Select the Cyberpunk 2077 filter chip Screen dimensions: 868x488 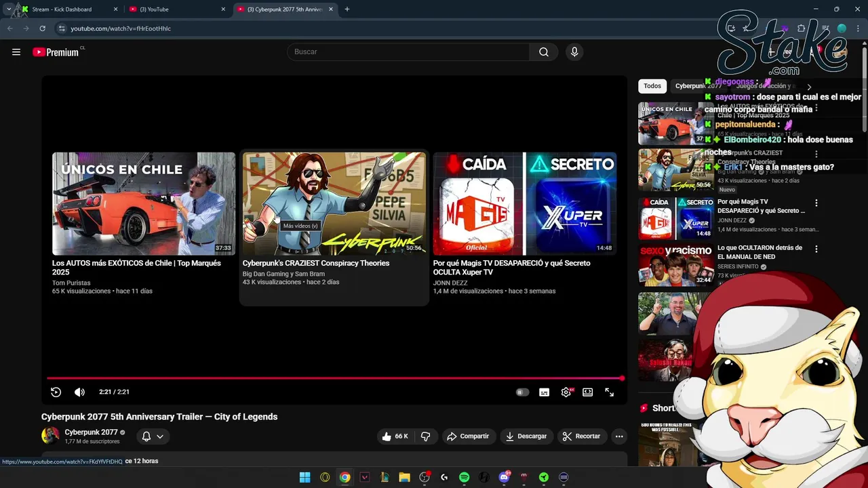click(x=698, y=86)
